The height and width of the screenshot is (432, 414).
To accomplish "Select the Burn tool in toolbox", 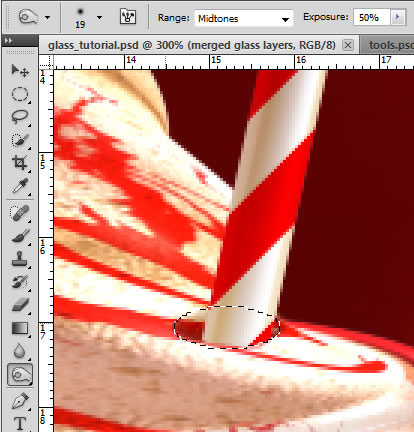I will (20, 374).
